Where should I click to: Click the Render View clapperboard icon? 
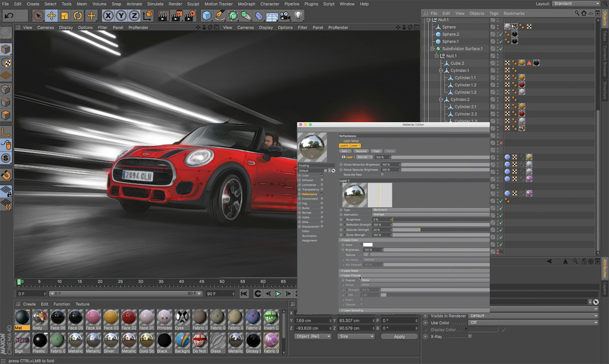(x=164, y=16)
